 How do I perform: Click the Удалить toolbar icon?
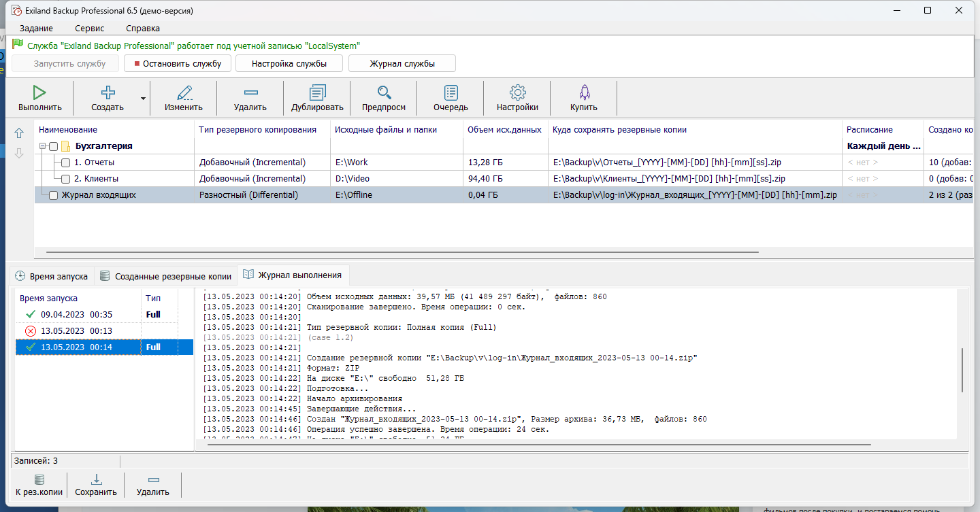point(250,92)
